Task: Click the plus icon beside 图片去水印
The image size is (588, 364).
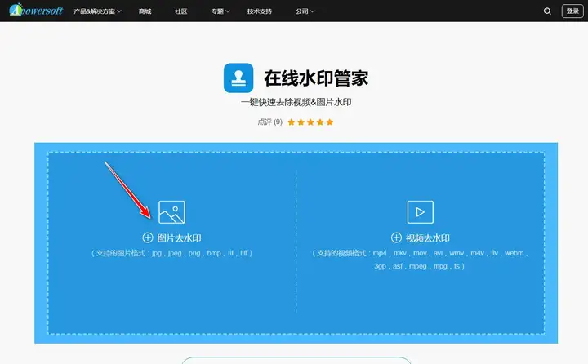Action: point(148,237)
